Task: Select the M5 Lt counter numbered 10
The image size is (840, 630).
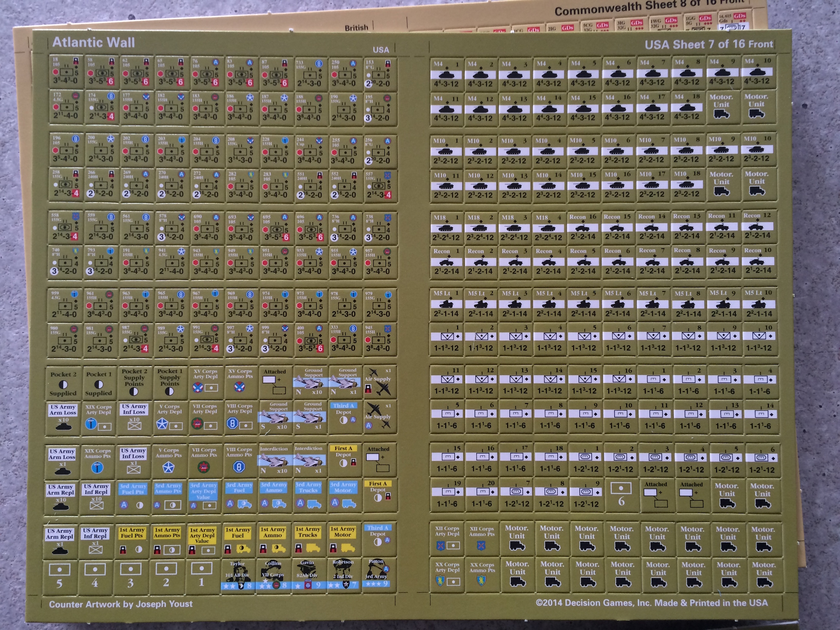Action: 759,303
